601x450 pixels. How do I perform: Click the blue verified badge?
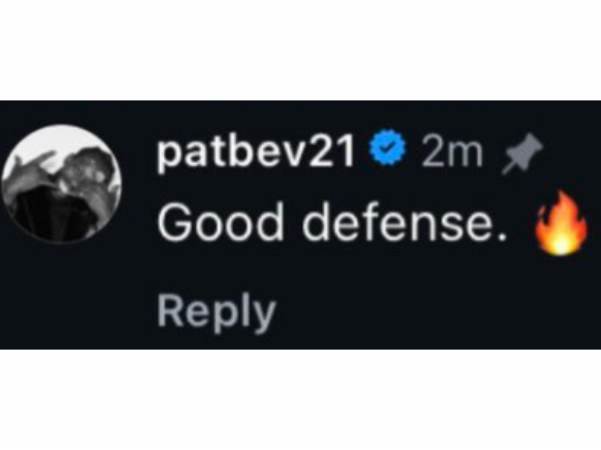click(x=388, y=148)
